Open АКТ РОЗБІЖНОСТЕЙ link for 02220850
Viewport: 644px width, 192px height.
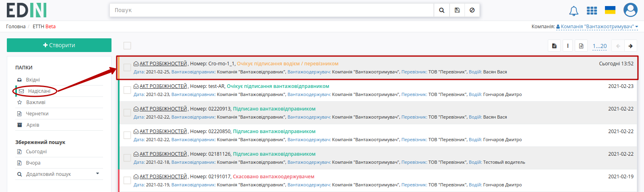pos(163,131)
